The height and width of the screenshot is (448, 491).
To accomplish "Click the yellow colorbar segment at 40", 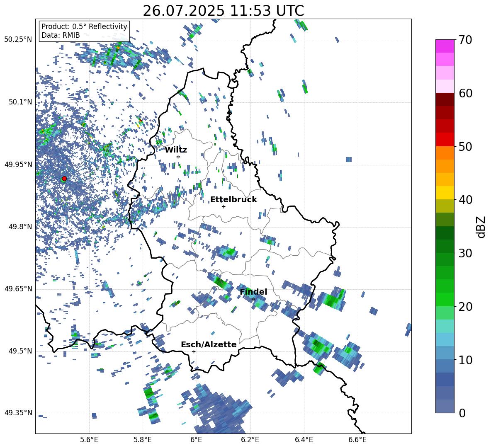I will [445, 193].
